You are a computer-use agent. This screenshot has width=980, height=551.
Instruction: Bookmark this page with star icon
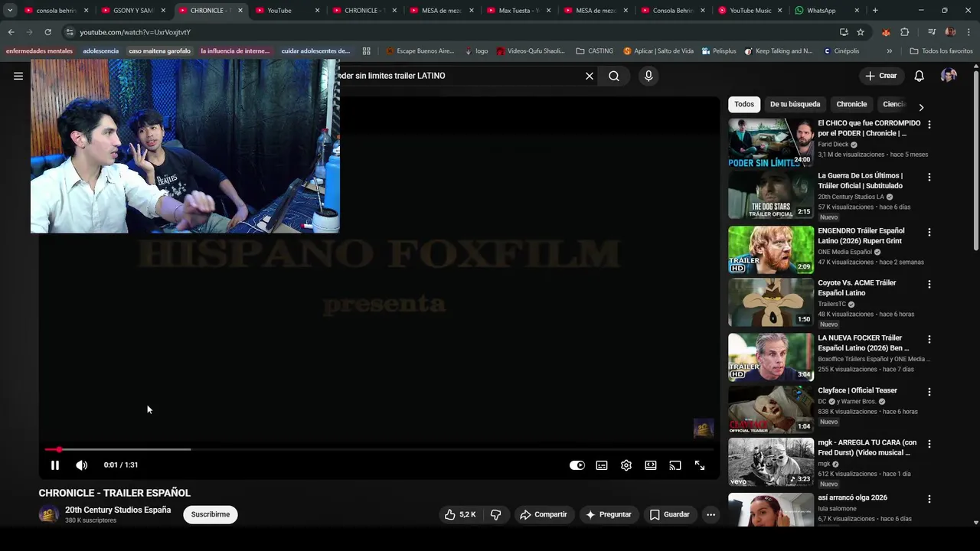[x=861, y=32]
